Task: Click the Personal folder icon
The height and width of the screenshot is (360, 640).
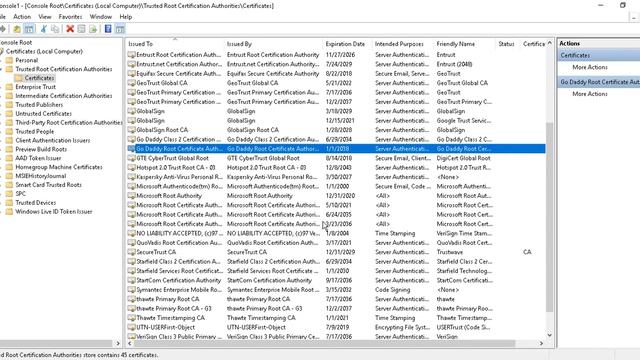Action: tap(9, 60)
